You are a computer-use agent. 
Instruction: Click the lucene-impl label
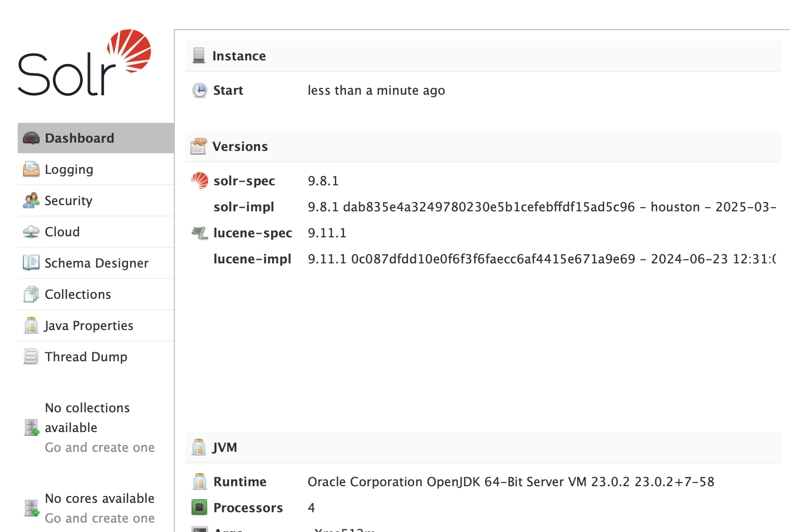tap(252, 259)
